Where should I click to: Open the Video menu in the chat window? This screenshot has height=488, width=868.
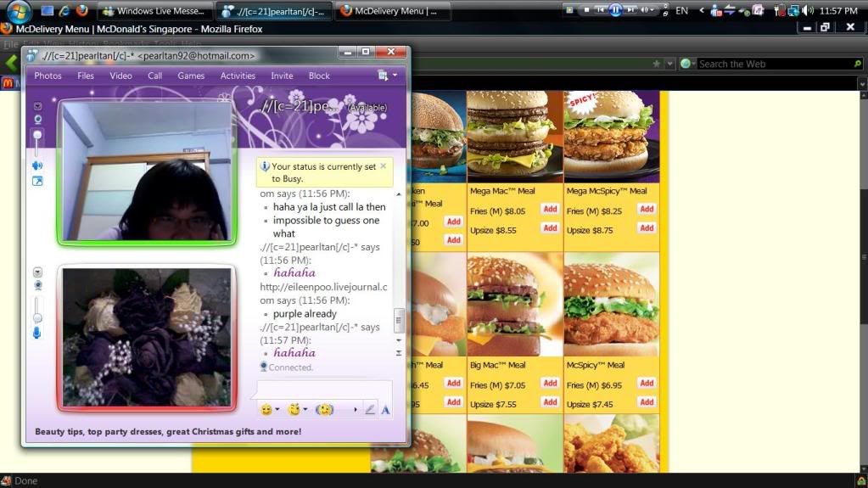tap(120, 76)
